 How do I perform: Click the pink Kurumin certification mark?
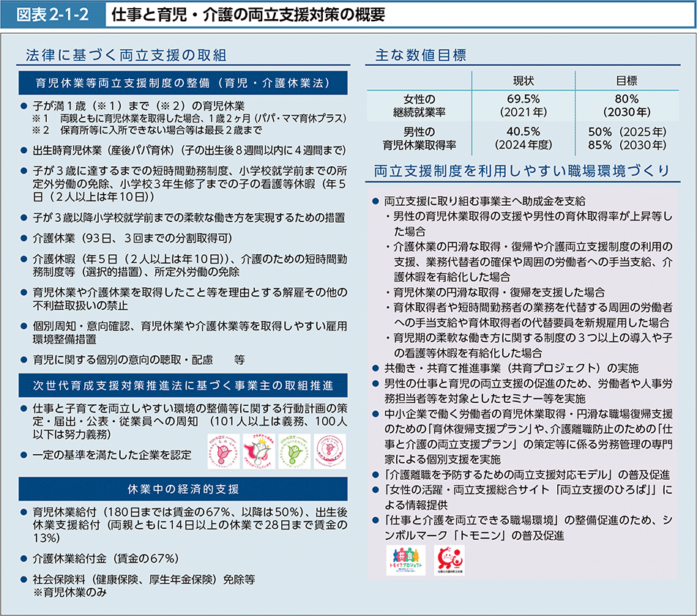pyautogui.click(x=223, y=451)
